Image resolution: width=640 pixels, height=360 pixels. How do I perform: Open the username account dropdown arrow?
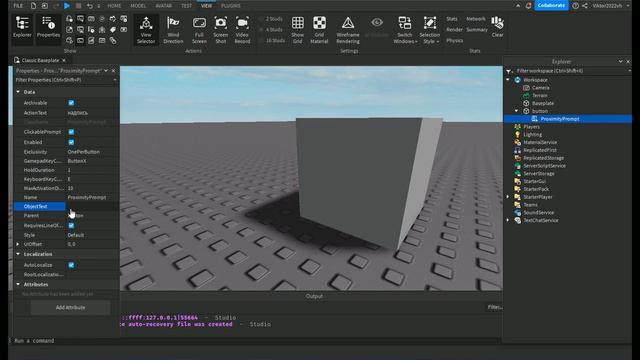628,6
